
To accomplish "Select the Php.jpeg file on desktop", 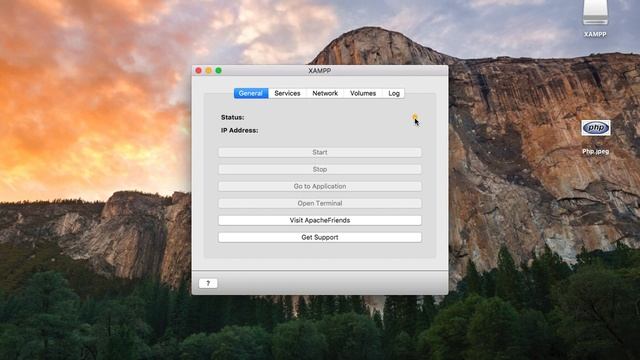I will coord(596,128).
